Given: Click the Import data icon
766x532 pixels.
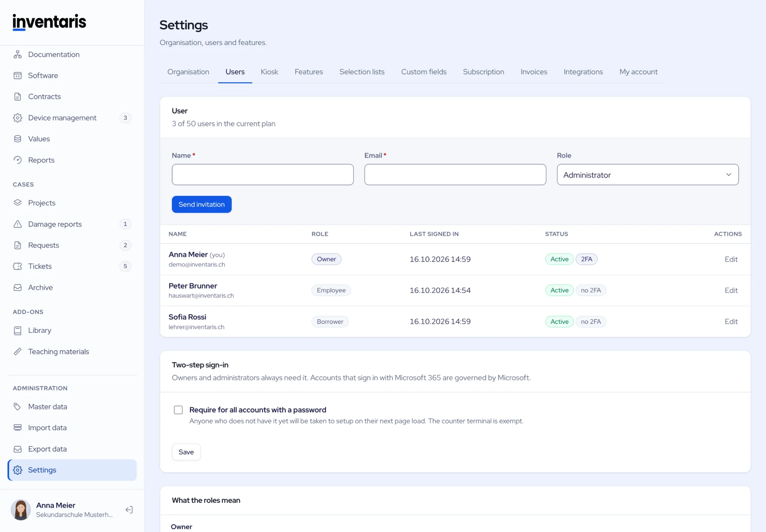Looking at the screenshot, I should [18, 428].
